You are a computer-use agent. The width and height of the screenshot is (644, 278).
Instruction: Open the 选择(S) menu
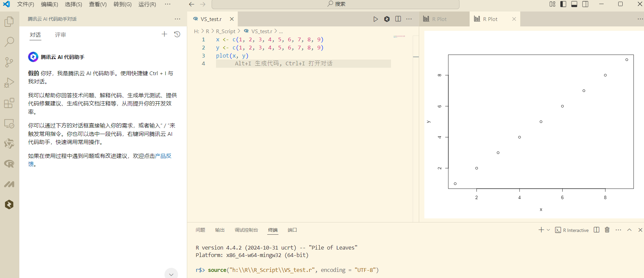(74, 4)
